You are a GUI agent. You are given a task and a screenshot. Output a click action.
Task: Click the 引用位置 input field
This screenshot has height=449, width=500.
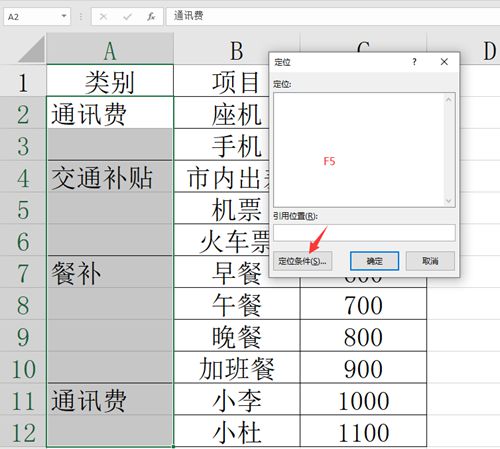point(364,233)
